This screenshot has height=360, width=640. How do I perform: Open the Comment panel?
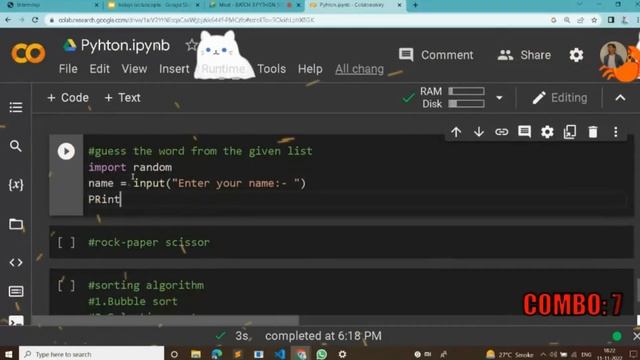436,55
